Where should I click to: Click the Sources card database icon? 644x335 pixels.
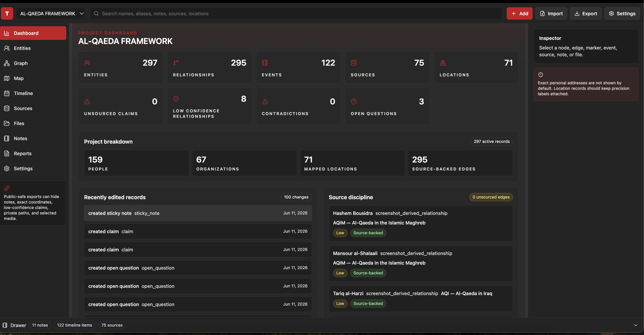coord(354,63)
